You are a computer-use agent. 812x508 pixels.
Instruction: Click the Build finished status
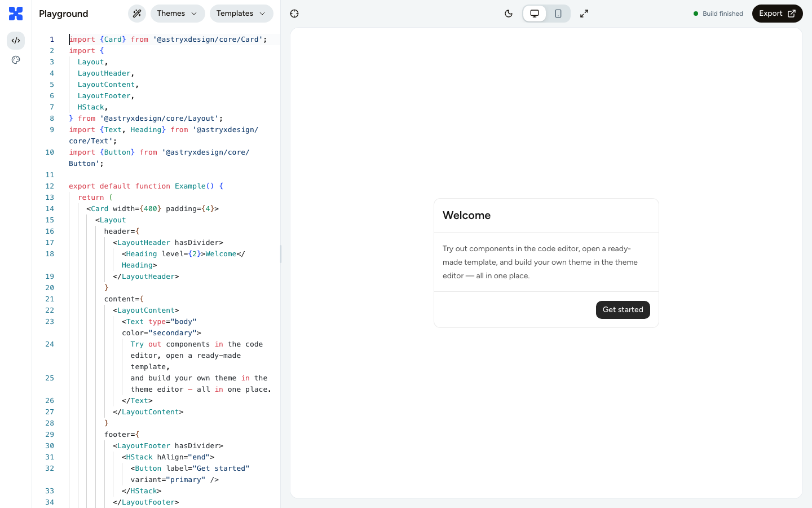(718, 14)
